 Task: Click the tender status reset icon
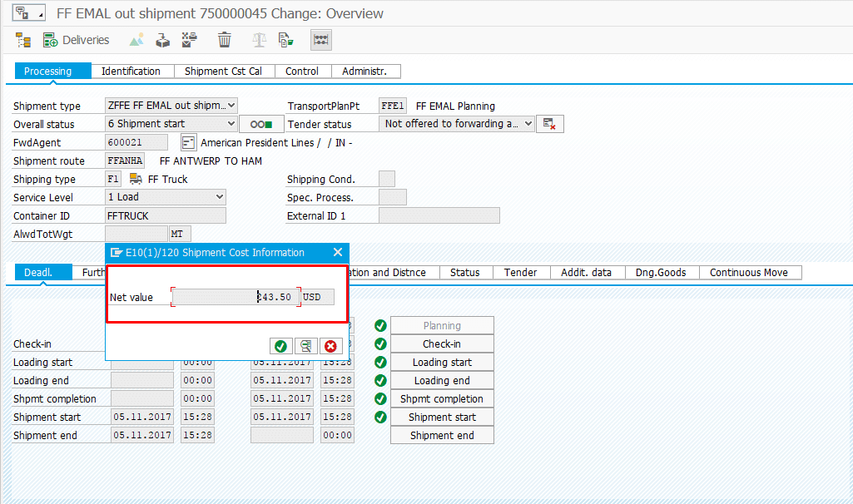549,124
